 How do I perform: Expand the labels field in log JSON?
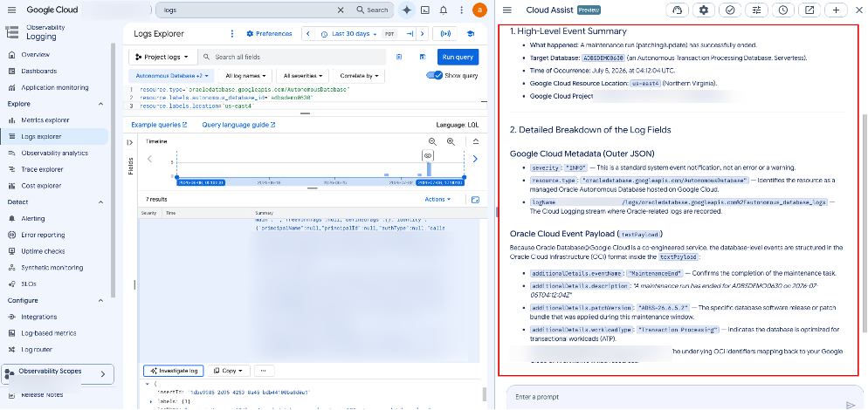click(x=151, y=400)
